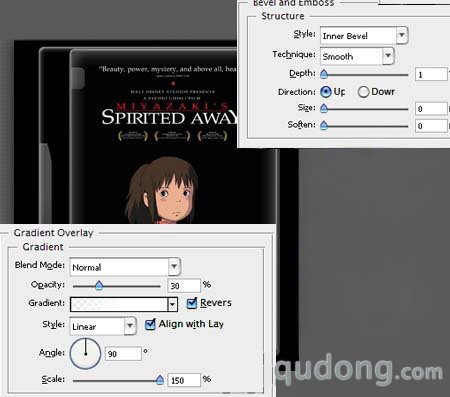Select the Up direction radio button

[326, 92]
